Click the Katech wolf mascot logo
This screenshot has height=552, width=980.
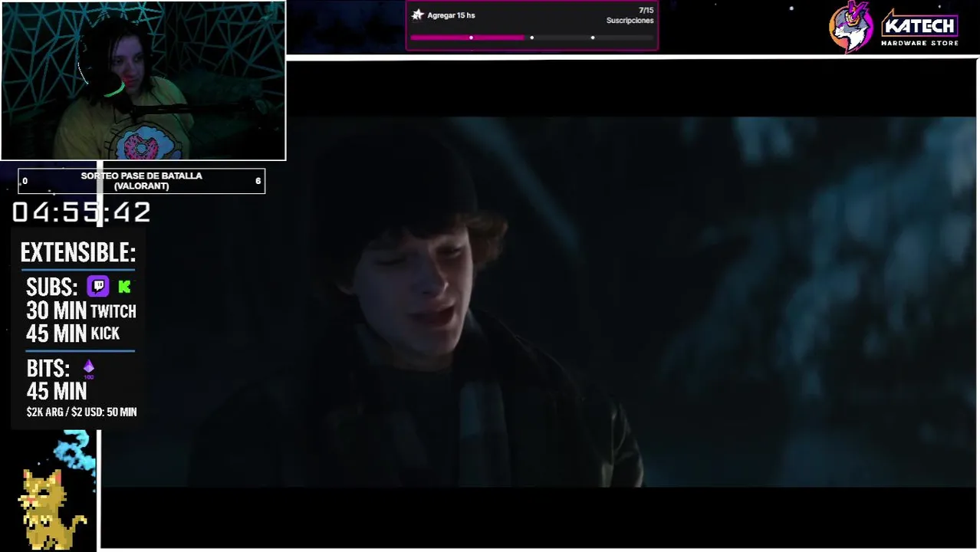coord(852,27)
